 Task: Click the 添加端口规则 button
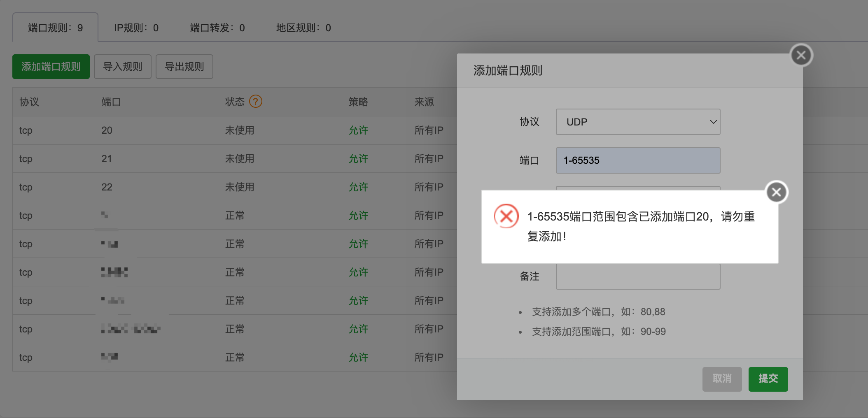pos(51,66)
